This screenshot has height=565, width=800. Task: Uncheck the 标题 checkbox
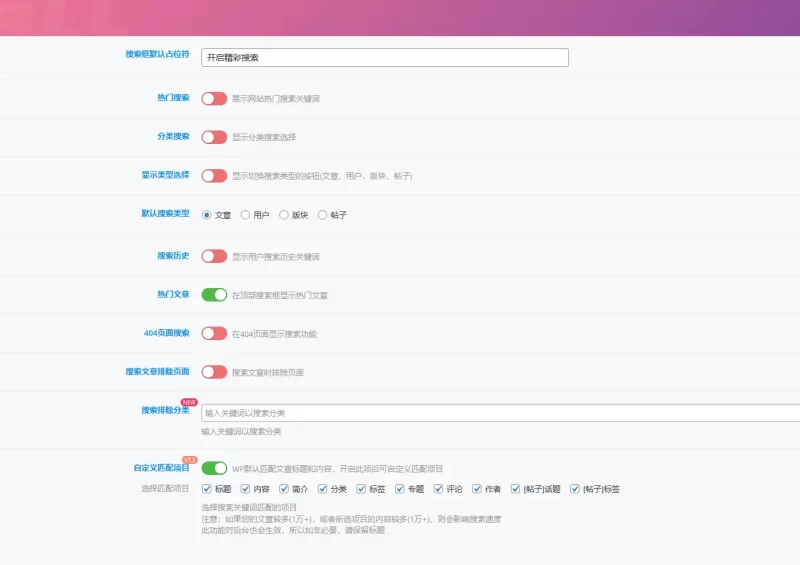click(x=207, y=489)
